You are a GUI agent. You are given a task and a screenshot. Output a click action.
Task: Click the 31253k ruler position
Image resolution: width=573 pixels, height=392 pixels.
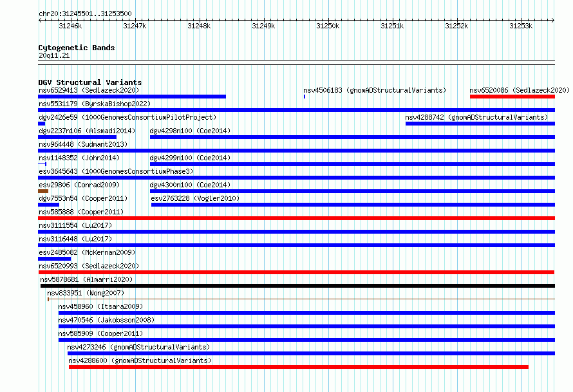coord(521,26)
